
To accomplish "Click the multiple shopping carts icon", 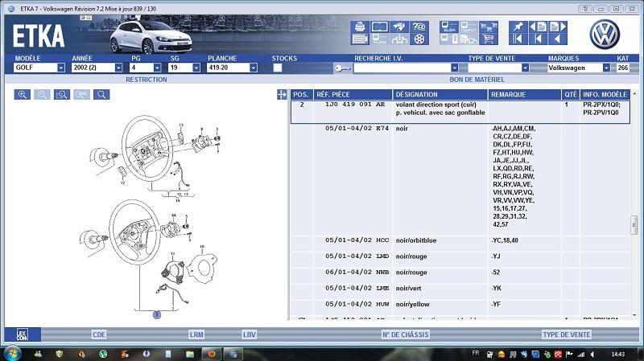I will coord(488,27).
